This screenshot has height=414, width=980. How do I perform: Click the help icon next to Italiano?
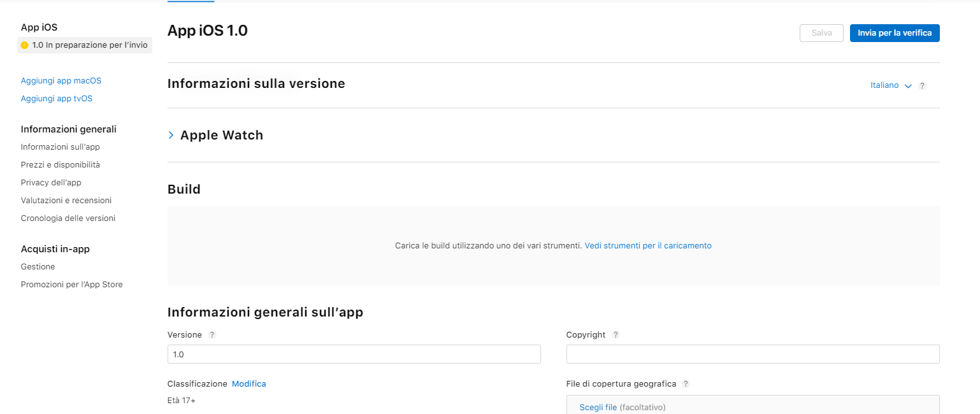[x=922, y=86]
